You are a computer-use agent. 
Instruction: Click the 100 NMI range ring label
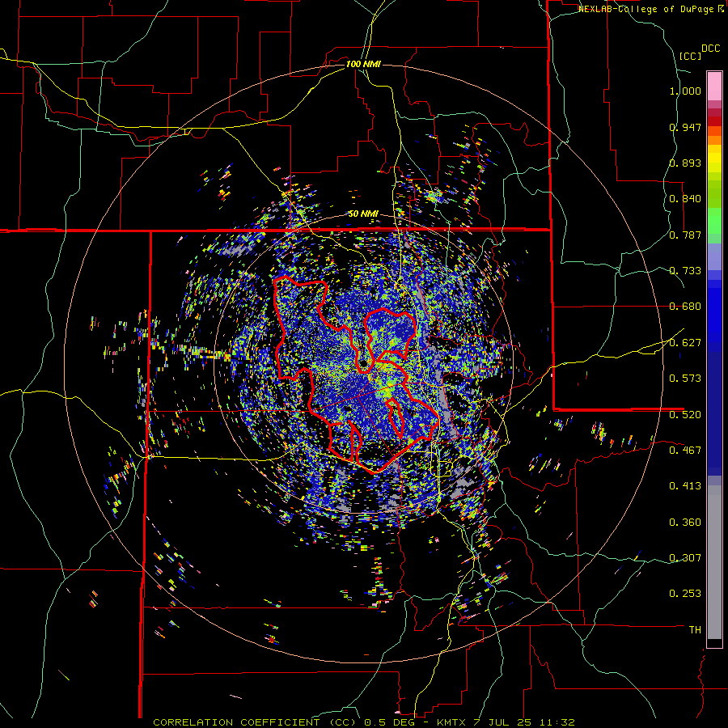[363, 64]
